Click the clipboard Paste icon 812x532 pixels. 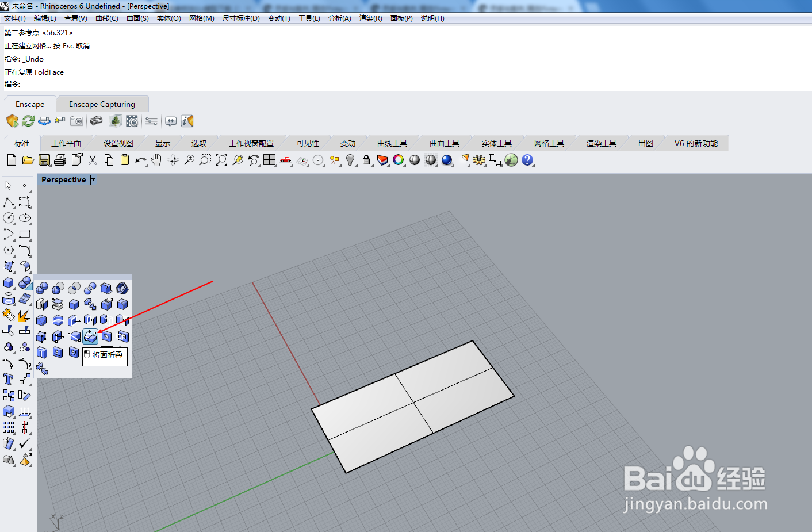coord(125,160)
